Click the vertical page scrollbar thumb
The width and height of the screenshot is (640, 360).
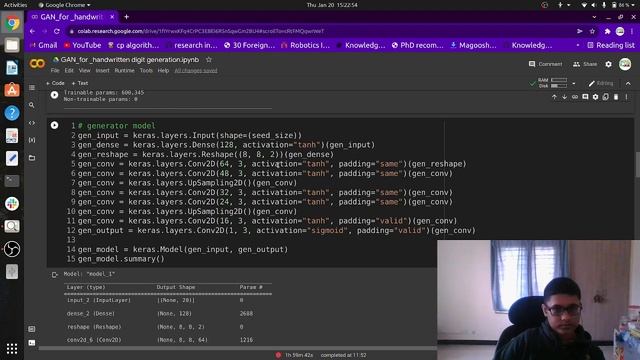[637, 165]
